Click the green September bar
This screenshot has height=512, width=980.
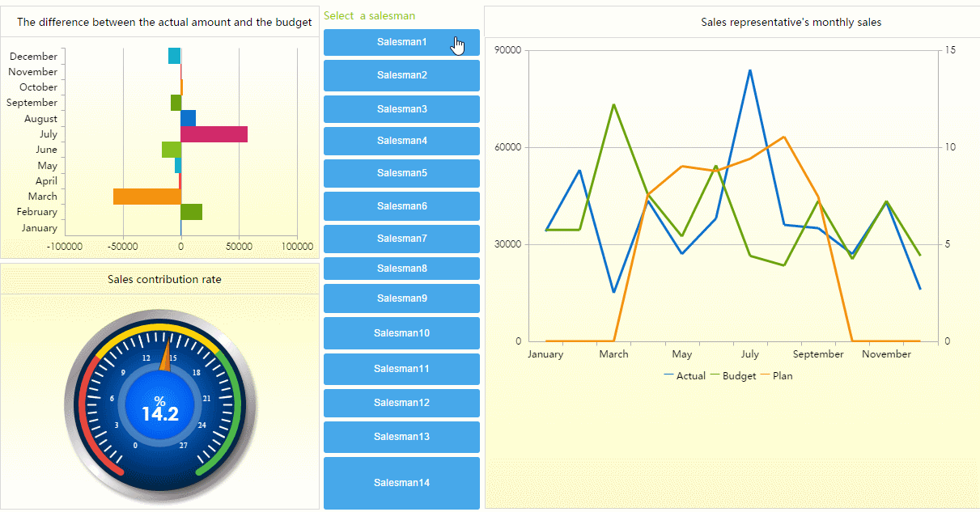pos(176,103)
